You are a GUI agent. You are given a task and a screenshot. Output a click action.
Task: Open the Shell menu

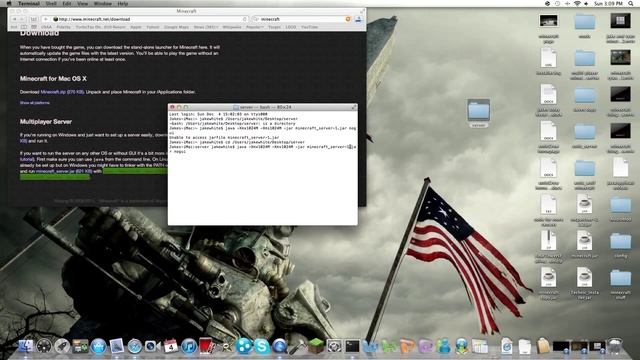coord(51,3)
